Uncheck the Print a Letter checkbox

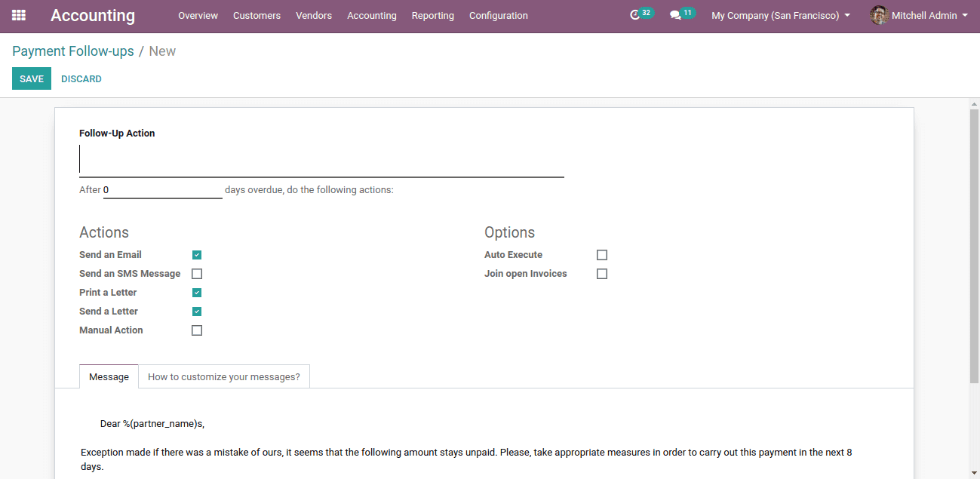197,293
